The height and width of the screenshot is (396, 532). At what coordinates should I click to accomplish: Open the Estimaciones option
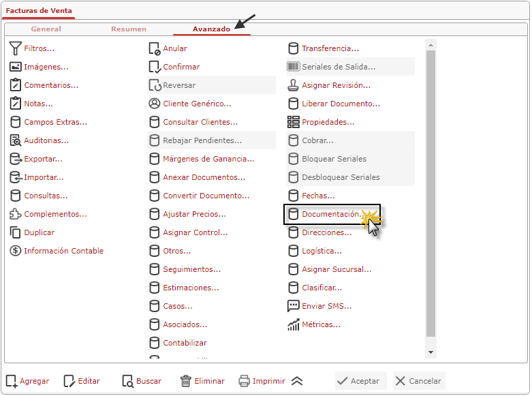(191, 288)
